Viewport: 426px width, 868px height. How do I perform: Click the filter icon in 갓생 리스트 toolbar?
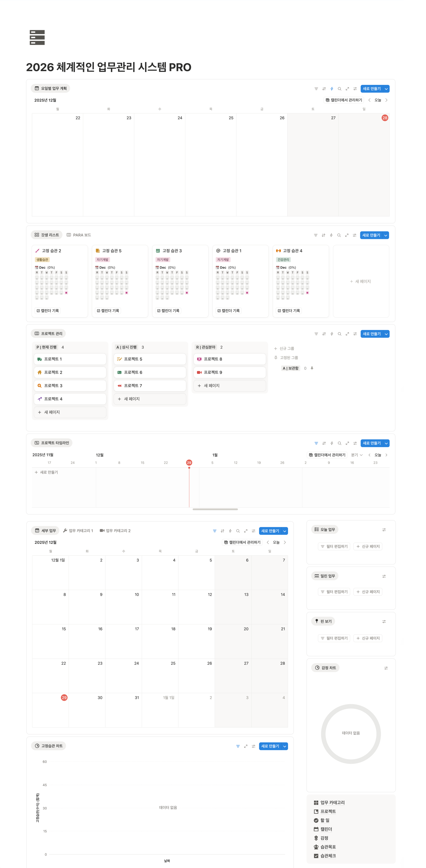(315, 235)
